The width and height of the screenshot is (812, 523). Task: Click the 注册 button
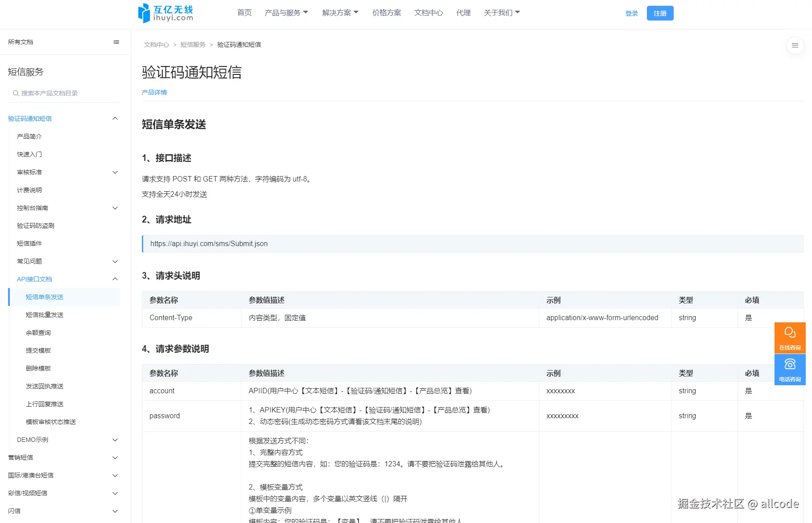click(x=660, y=13)
